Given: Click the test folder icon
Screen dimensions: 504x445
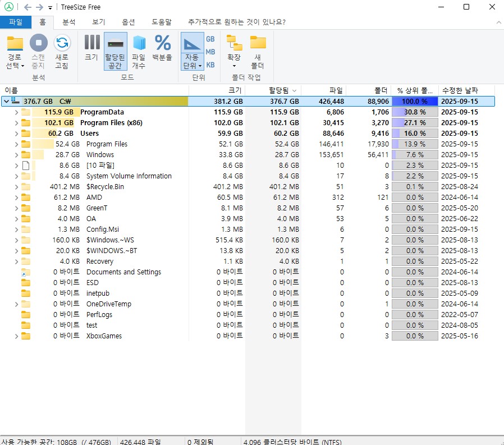Looking at the screenshot, I should click(x=26, y=325).
